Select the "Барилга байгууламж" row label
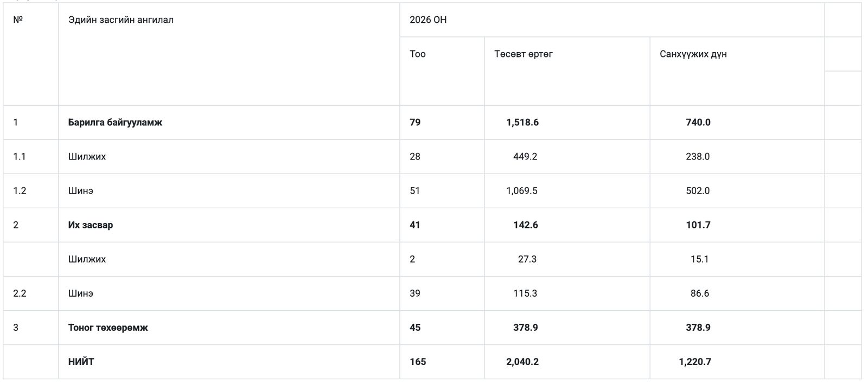Viewport: 868px width, 384px height. [115, 123]
